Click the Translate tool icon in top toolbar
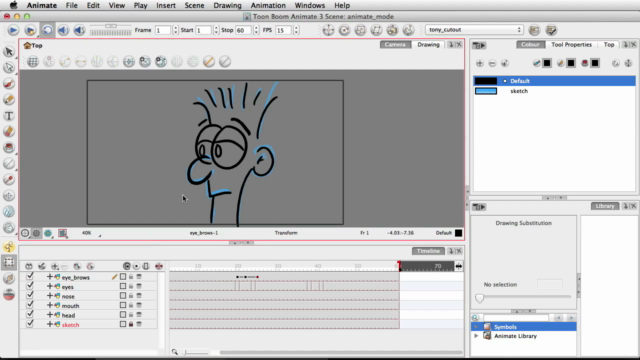Image resolution: width=640 pixels, height=360 pixels. coord(328,30)
